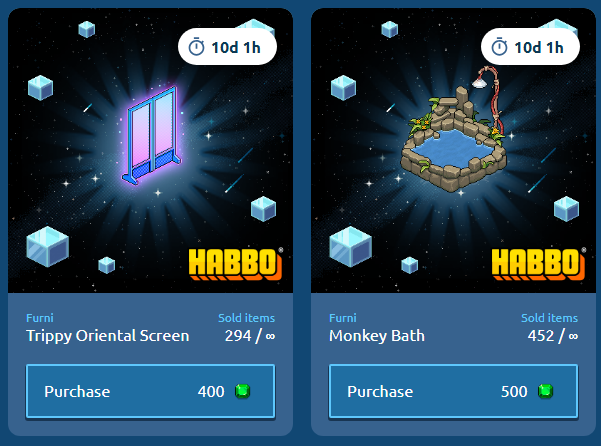Click the green gem icon on 500 button
The image size is (601, 446).
click(x=545, y=391)
